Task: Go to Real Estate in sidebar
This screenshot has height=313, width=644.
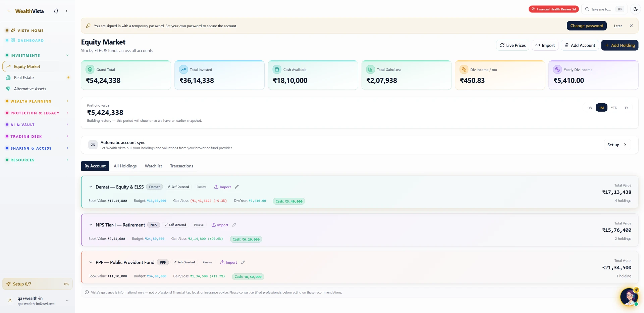Action: coord(38,77)
